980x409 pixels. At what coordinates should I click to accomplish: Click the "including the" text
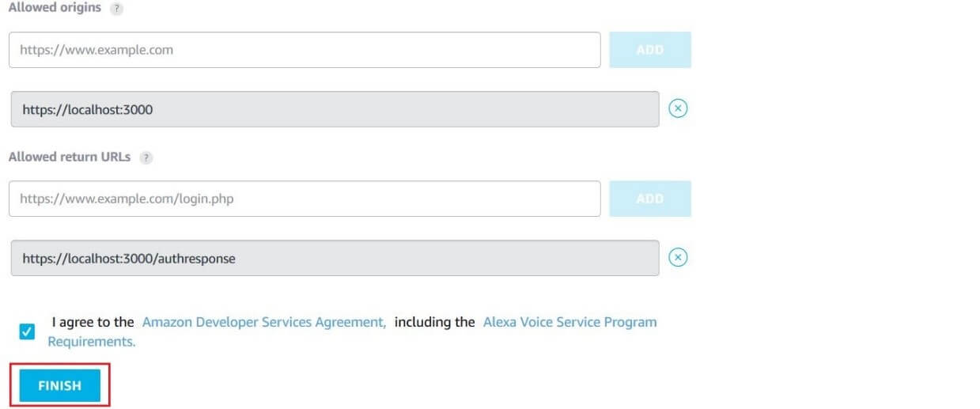click(x=434, y=322)
